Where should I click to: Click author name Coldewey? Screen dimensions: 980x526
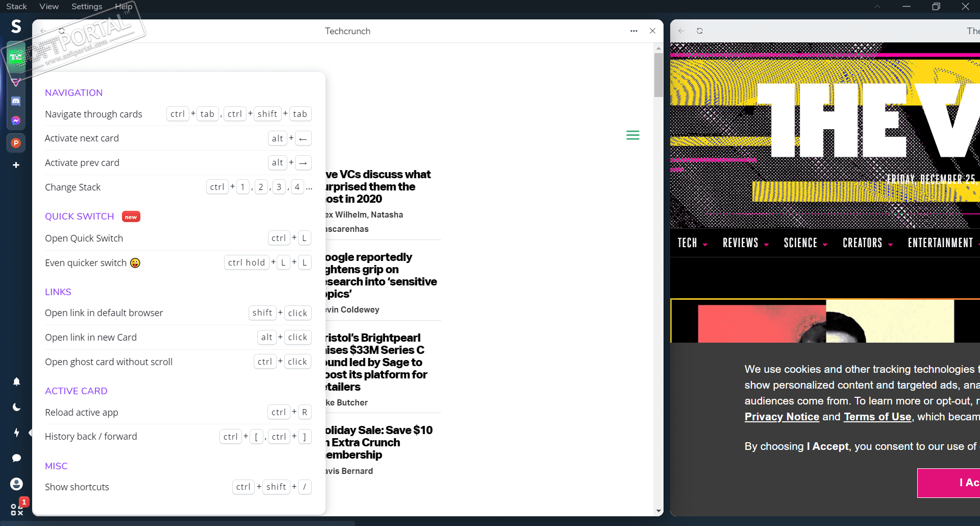[360, 310]
